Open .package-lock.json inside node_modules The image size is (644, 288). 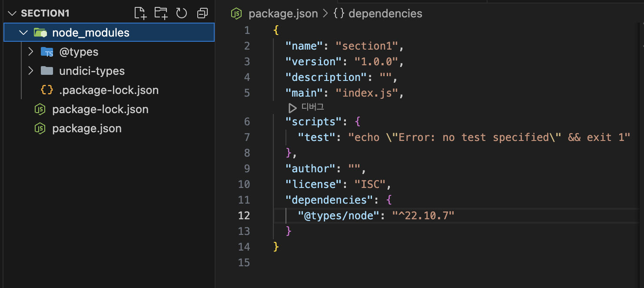pos(109,90)
